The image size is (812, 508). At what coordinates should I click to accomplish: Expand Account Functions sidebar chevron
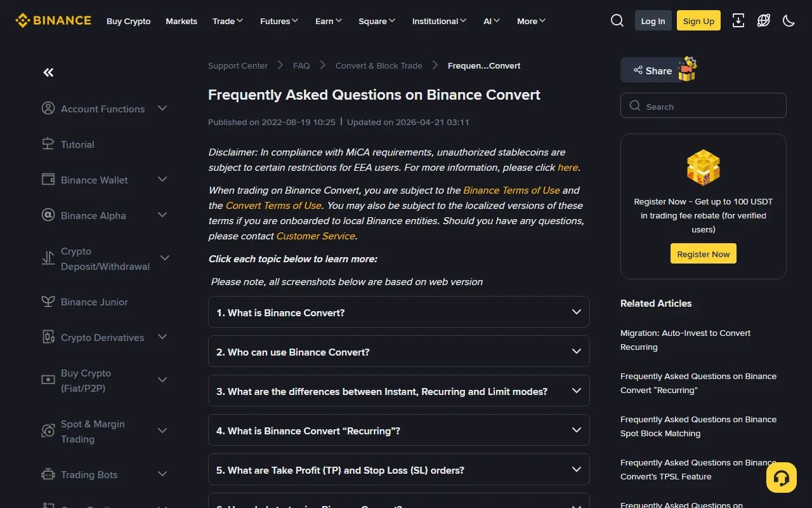(x=162, y=109)
